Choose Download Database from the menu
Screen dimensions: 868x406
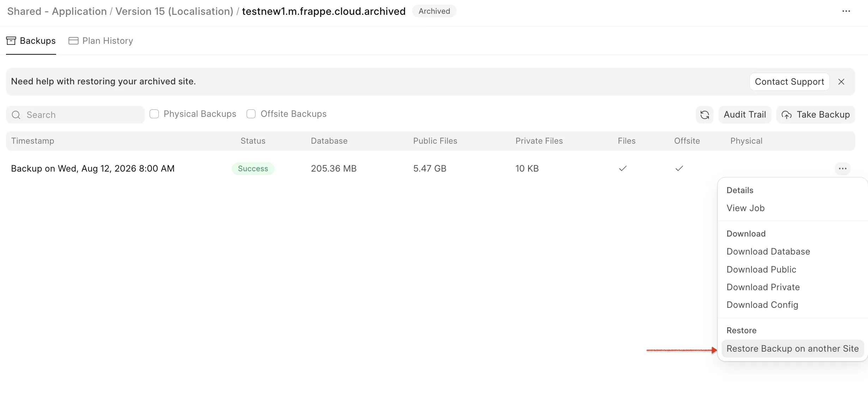point(768,251)
